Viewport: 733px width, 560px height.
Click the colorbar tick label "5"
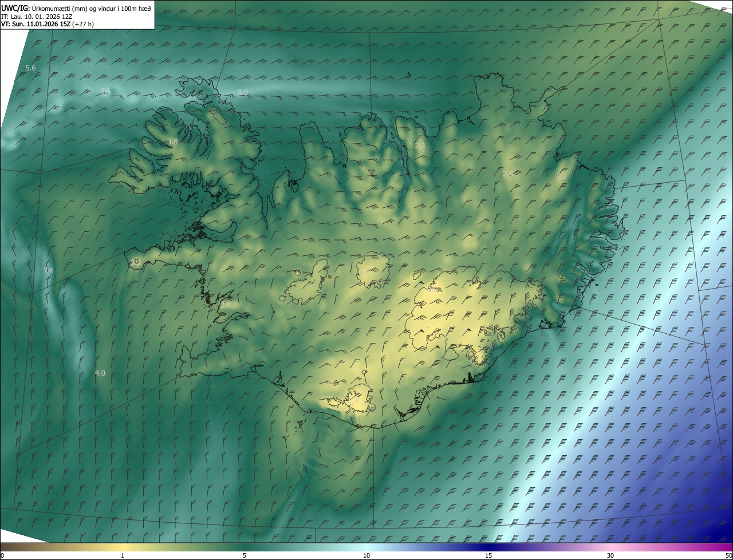245,555
